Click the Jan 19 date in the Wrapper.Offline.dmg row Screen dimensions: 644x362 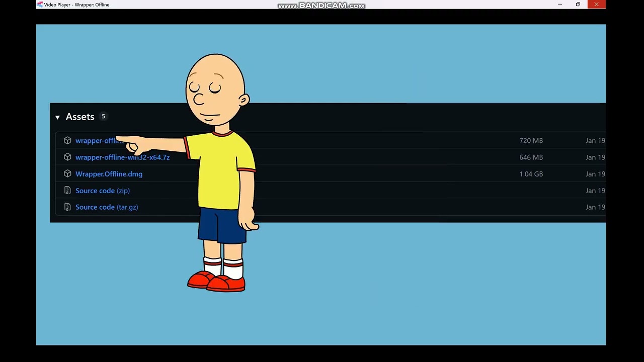(x=595, y=174)
